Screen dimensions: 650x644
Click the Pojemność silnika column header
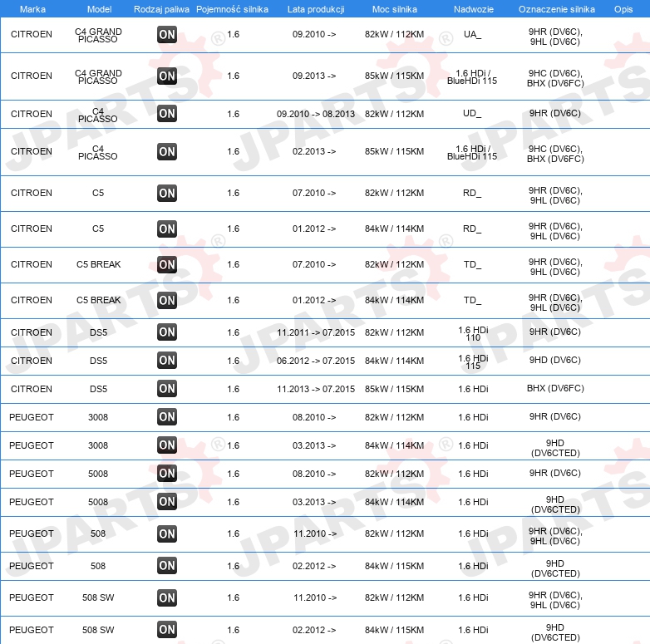[x=232, y=9]
